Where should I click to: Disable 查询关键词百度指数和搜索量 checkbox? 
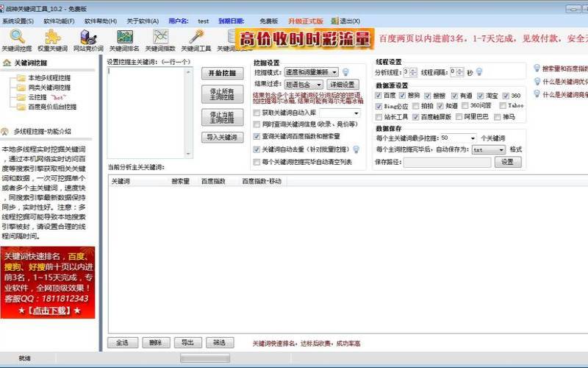tap(257, 136)
